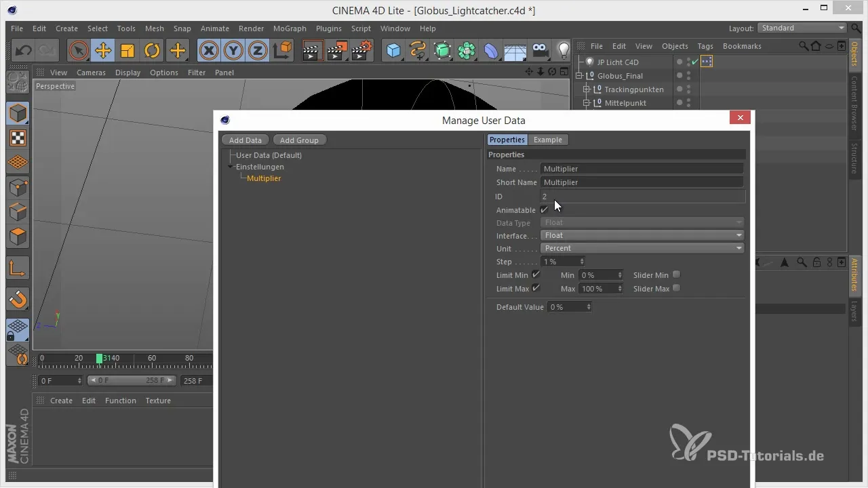The image size is (868, 488).
Task: Toggle visibility dot of JP Licht C4D
Action: coord(679,62)
